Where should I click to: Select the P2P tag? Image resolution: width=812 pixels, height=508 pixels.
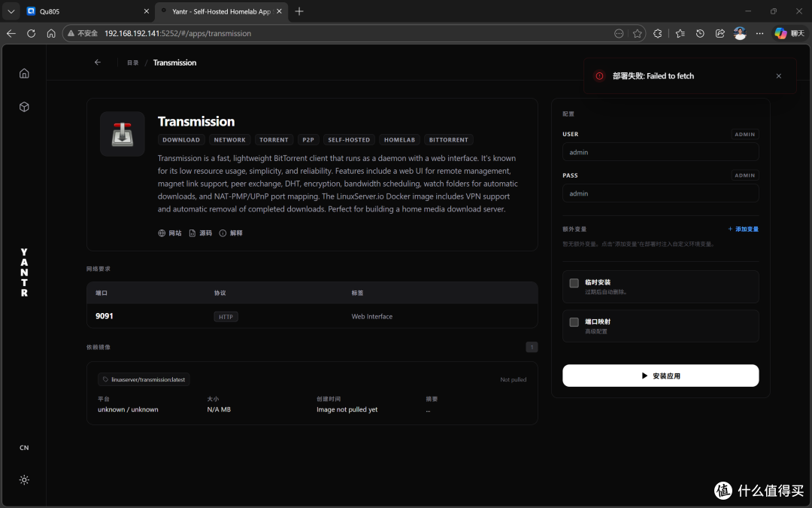coord(308,140)
